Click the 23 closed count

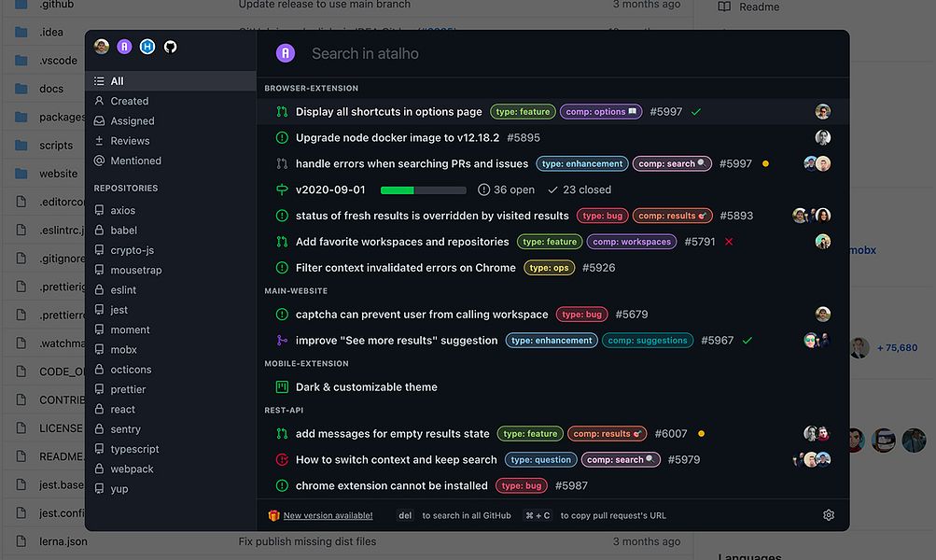click(579, 189)
